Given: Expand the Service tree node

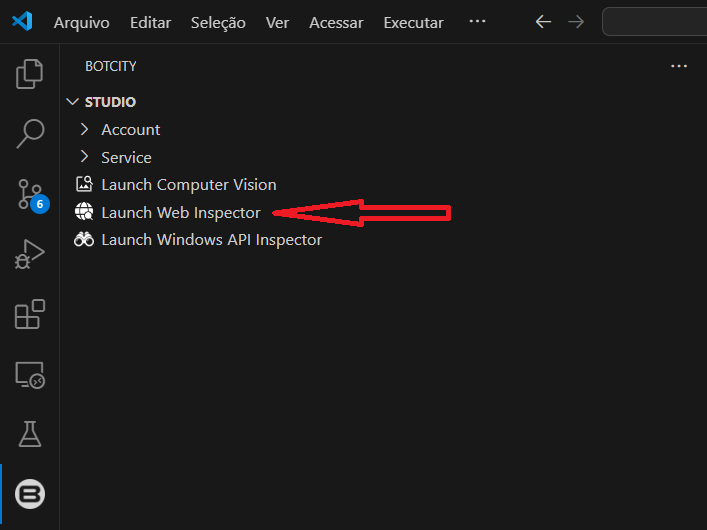Looking at the screenshot, I should tap(126, 158).
